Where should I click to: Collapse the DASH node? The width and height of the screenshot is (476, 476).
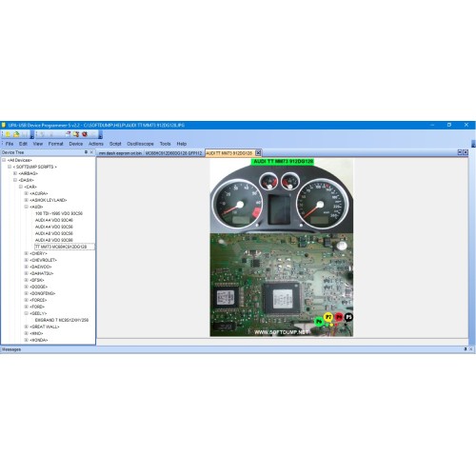(x=15, y=180)
